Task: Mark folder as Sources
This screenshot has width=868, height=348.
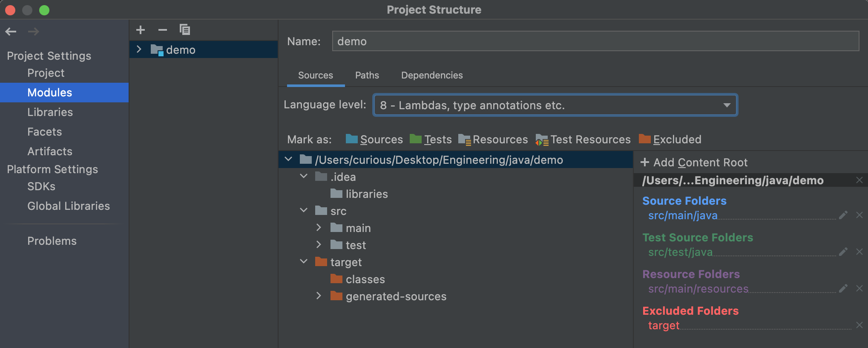Action: (374, 139)
